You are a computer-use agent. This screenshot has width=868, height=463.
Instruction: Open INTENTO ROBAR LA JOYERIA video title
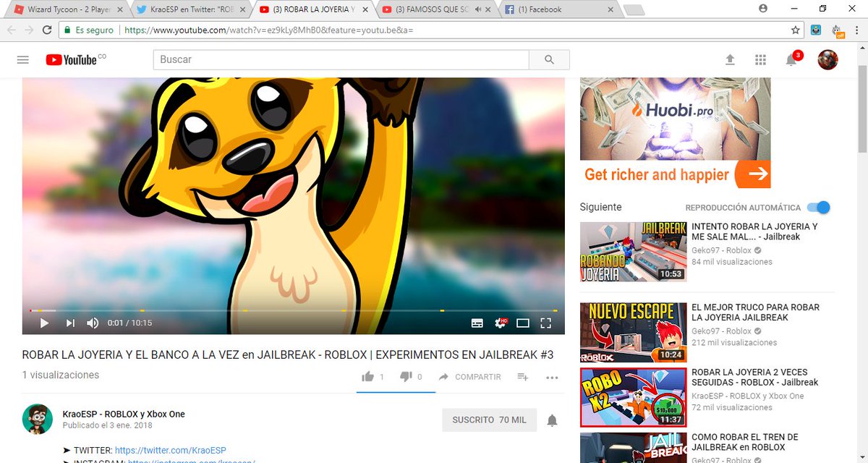pyautogui.click(x=754, y=231)
